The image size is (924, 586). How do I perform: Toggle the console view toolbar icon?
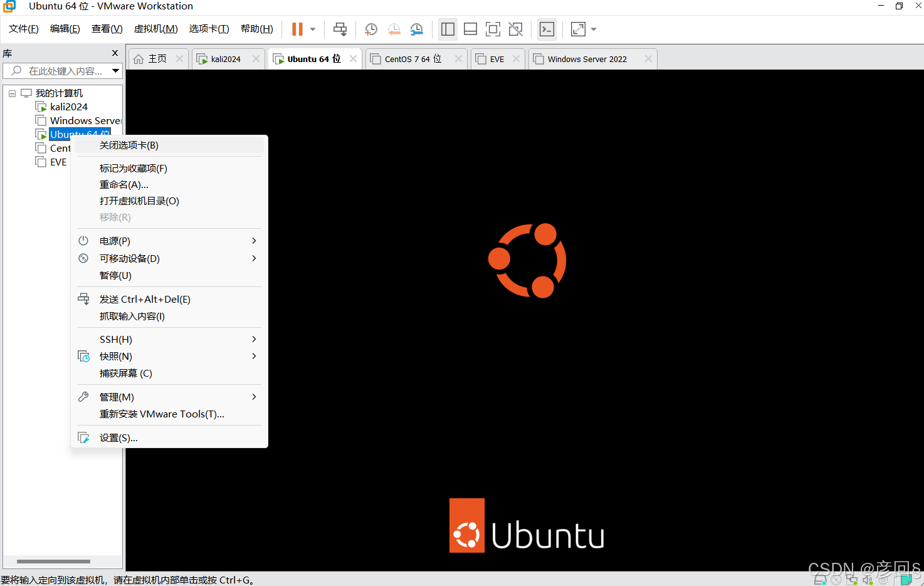tap(547, 29)
